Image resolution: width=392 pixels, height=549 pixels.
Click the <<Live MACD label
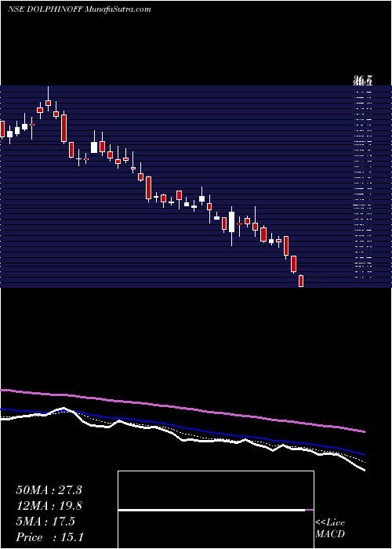point(330,529)
